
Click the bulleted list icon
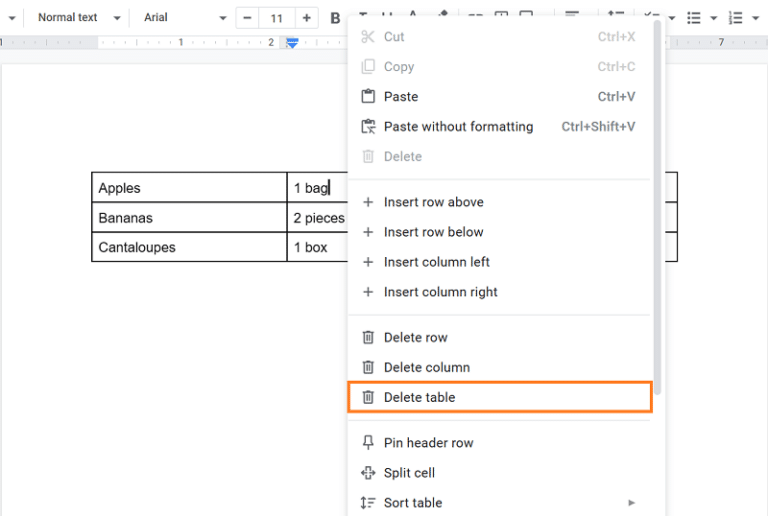pos(694,18)
